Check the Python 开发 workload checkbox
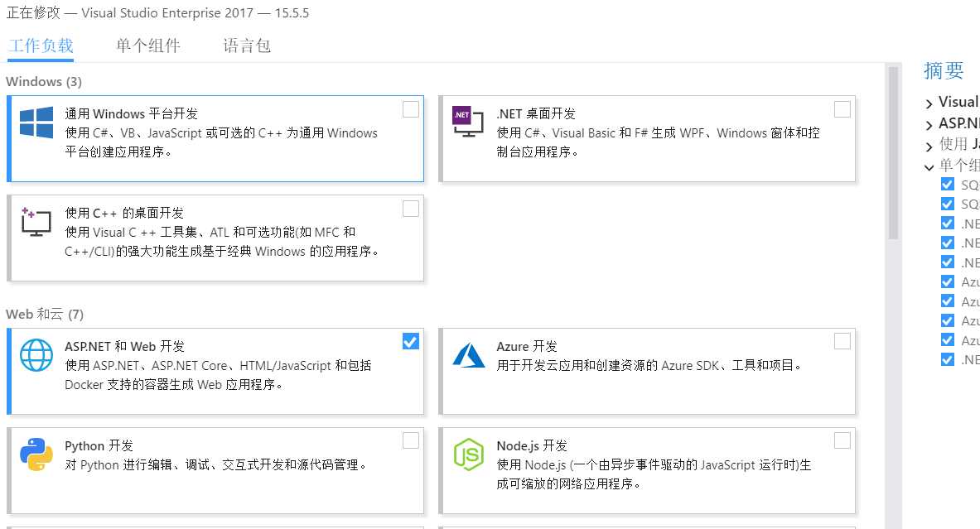The height and width of the screenshot is (529, 980). coord(411,441)
